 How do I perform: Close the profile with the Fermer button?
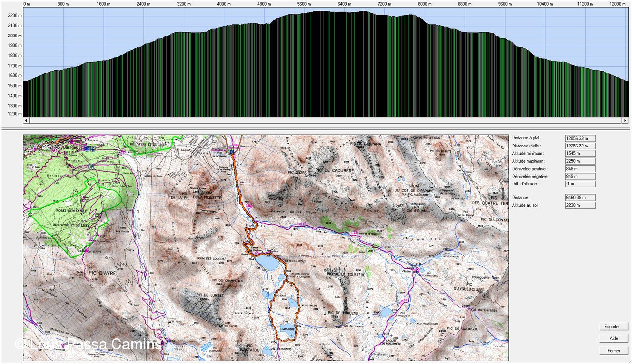coord(614,351)
